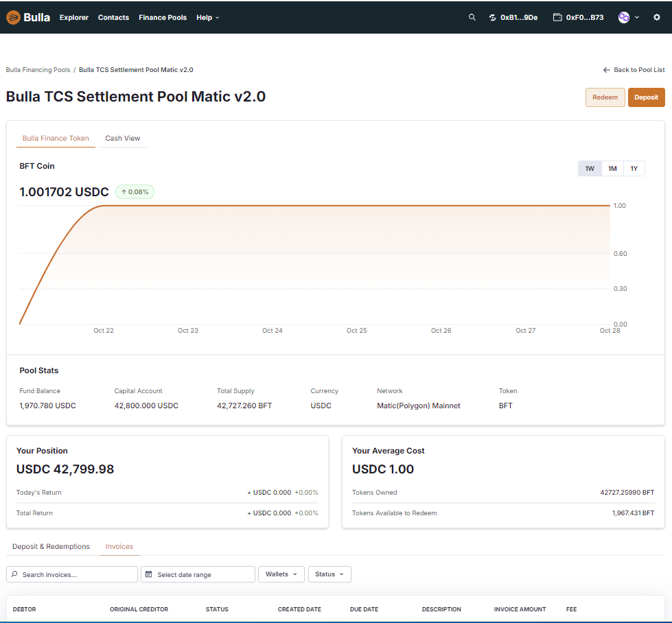Screen dimensions: 672x623
Task: Sort by the FEE column header
Action: point(571,609)
